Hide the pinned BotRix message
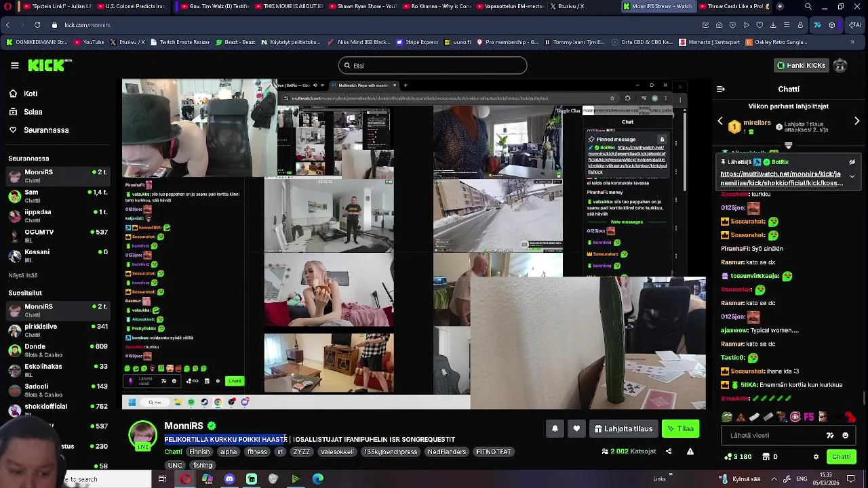Image resolution: width=868 pixels, height=488 pixels. click(852, 162)
